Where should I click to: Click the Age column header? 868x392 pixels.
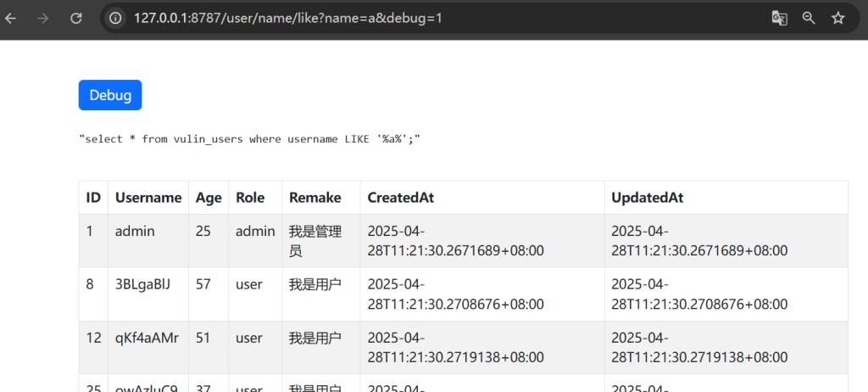pos(209,198)
